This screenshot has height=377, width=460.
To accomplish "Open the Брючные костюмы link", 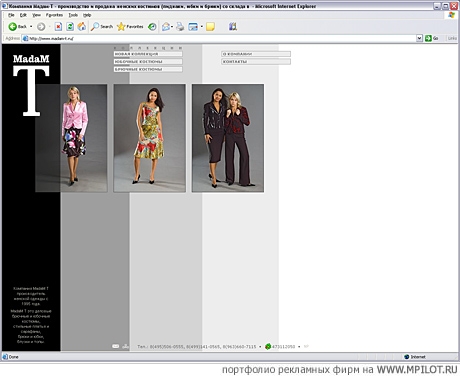I will tap(148, 69).
